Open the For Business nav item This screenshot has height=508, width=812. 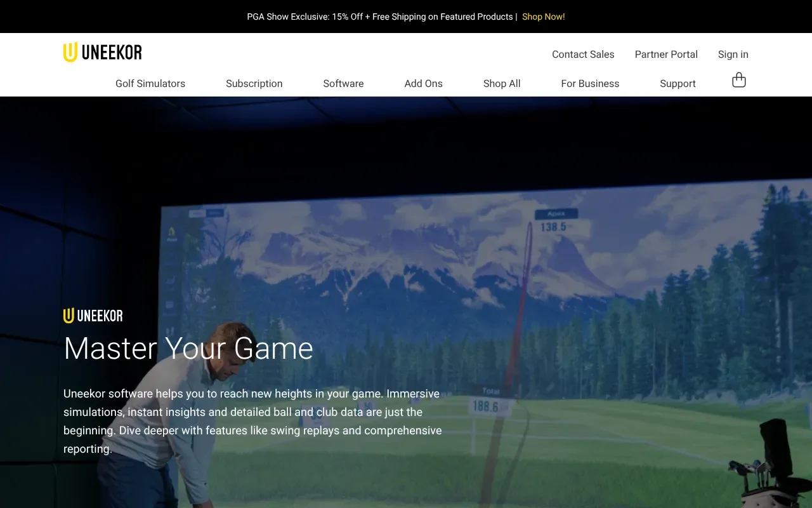pos(590,83)
